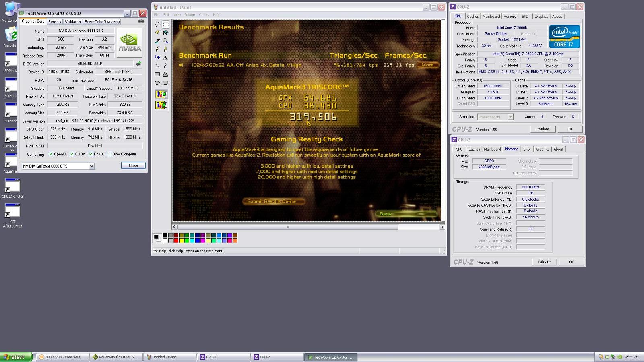Toggle the CUDA checkbox in GPU-Z
The image size is (644, 362).
coord(72,154)
